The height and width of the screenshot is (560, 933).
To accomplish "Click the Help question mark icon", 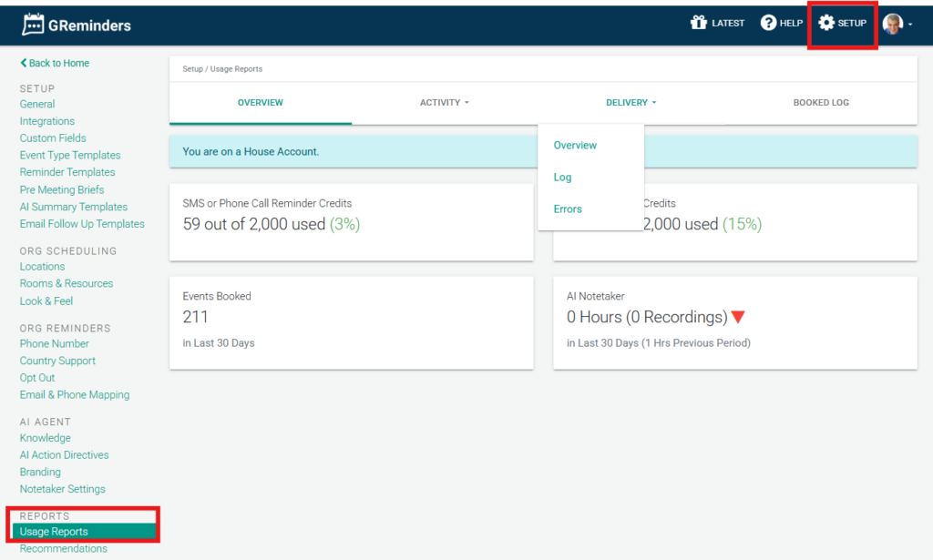I will click(x=768, y=23).
